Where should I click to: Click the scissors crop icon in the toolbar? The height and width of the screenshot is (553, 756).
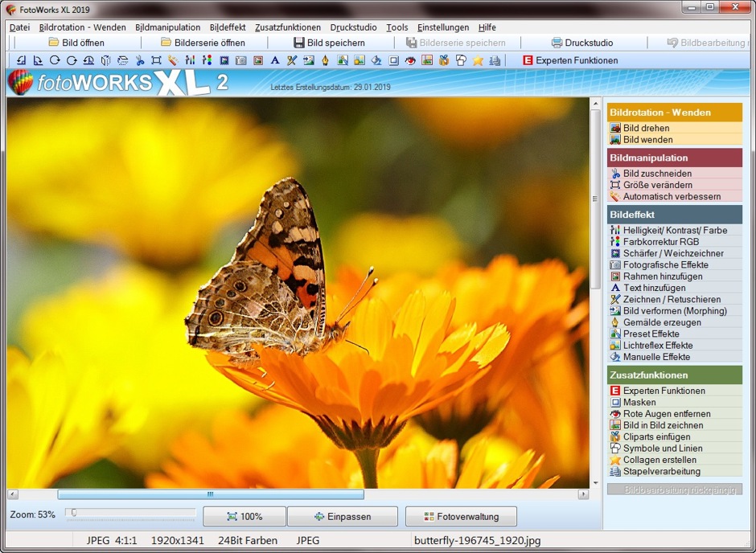tap(139, 60)
